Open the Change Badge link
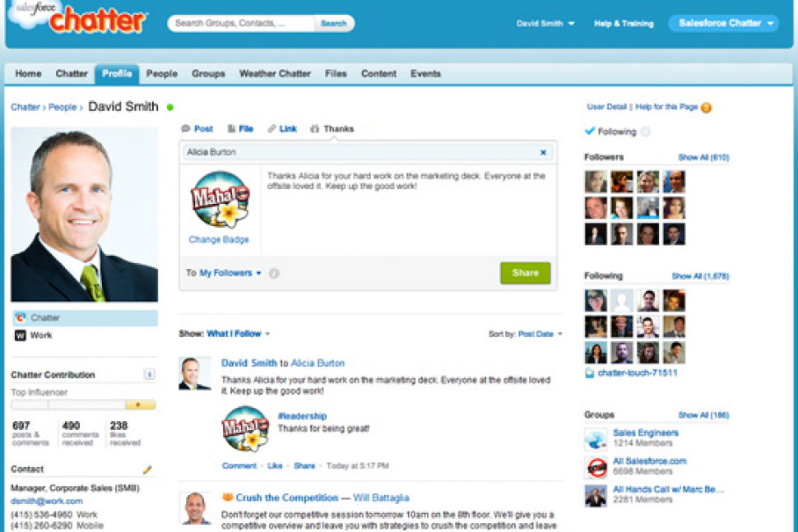The width and height of the screenshot is (798, 532). click(x=219, y=239)
